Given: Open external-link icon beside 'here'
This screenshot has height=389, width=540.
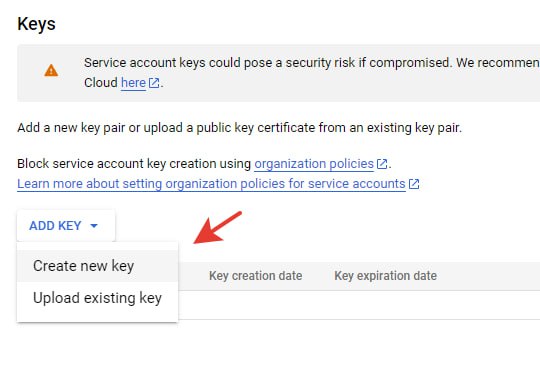Looking at the screenshot, I should click(x=154, y=83).
